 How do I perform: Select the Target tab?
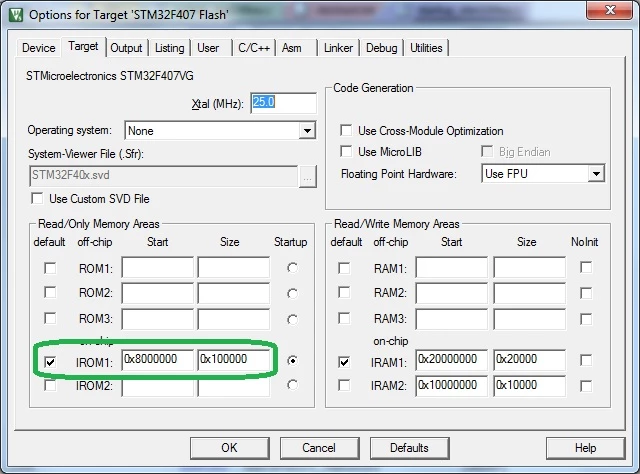tap(83, 46)
